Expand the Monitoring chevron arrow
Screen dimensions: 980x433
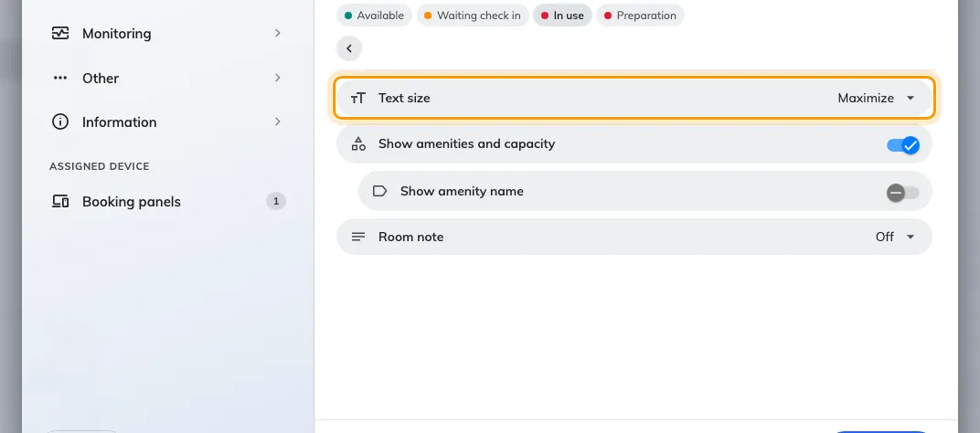click(278, 33)
